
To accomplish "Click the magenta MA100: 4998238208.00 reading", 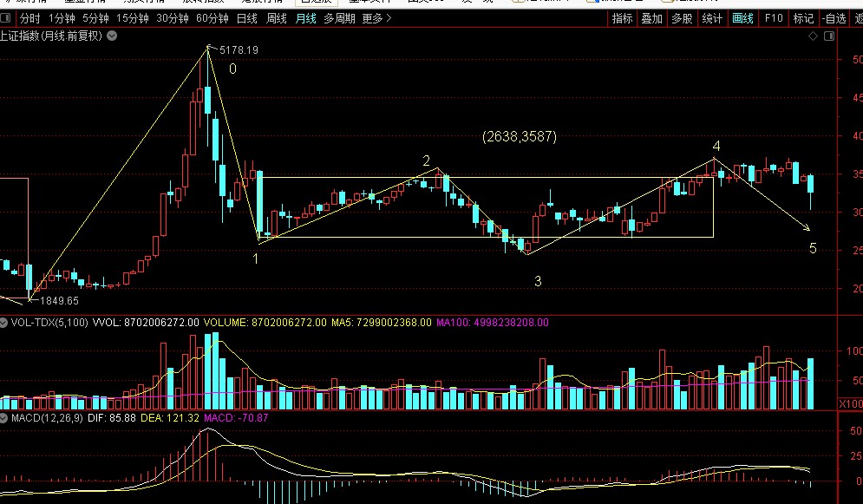I will pyautogui.click(x=493, y=323).
